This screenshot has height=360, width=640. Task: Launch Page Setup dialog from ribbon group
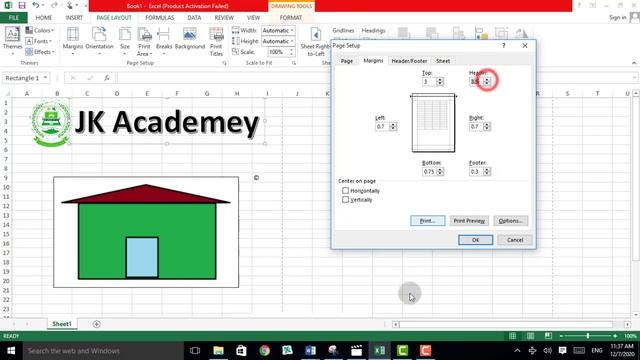pos(224,63)
